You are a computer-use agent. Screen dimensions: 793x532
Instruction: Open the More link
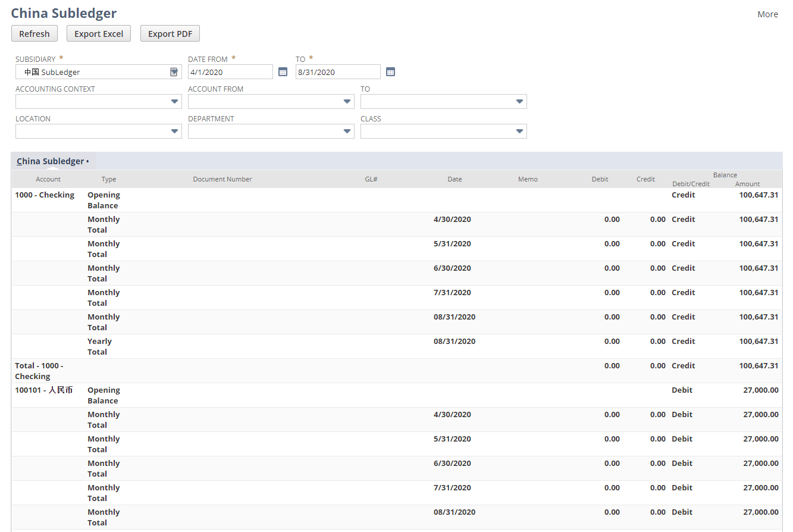point(767,14)
